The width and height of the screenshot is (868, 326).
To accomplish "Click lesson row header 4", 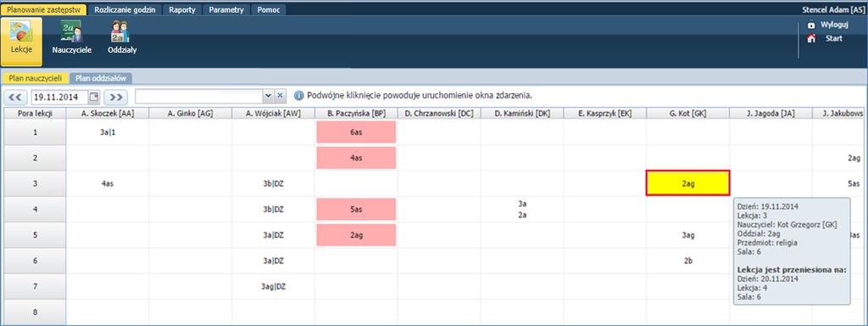I will click(35, 210).
